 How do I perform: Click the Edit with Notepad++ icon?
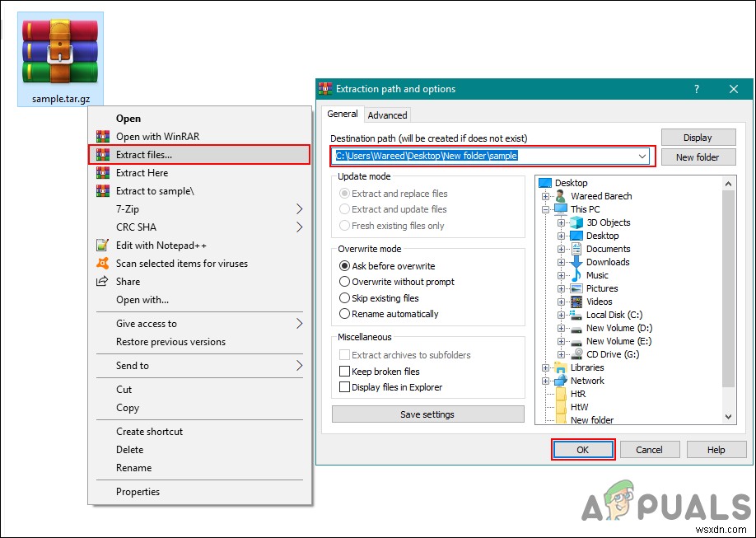[x=102, y=246]
